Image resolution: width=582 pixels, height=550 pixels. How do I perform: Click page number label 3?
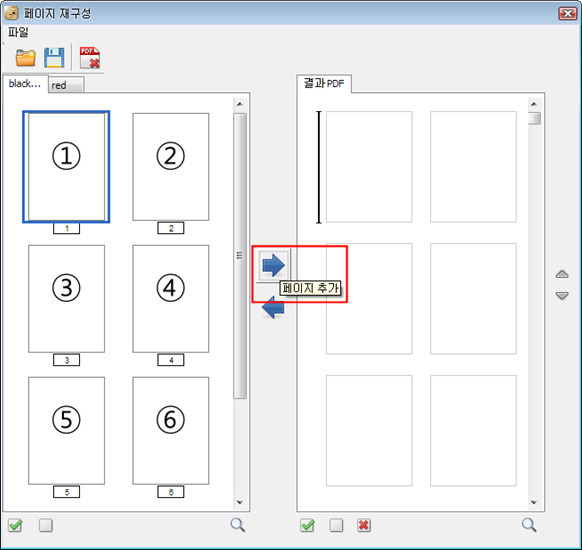click(66, 360)
